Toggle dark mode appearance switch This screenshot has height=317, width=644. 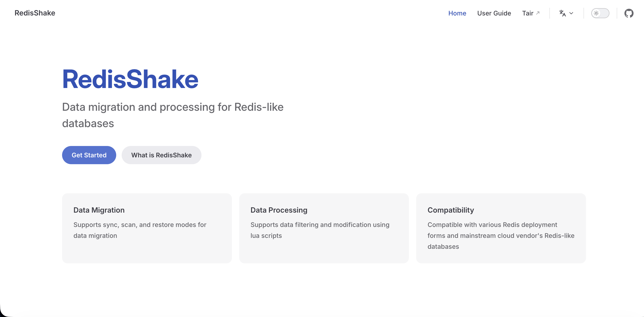600,13
